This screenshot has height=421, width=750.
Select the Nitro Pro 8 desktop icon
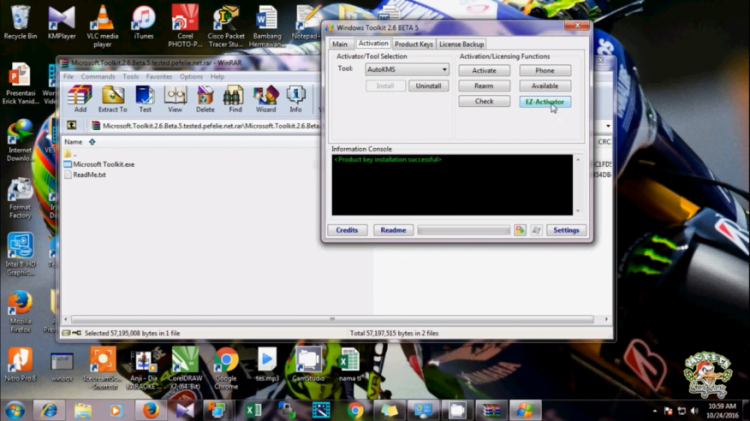pyautogui.click(x=20, y=366)
